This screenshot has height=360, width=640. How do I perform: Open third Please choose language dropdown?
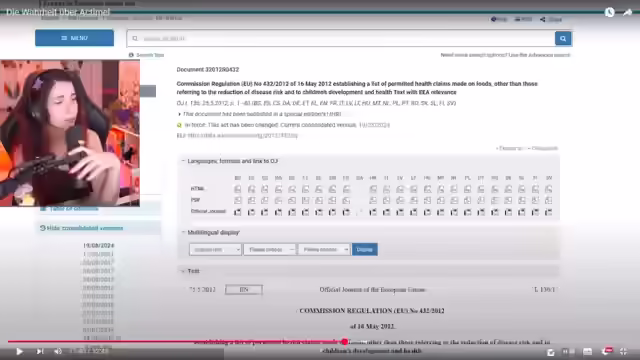(324, 249)
